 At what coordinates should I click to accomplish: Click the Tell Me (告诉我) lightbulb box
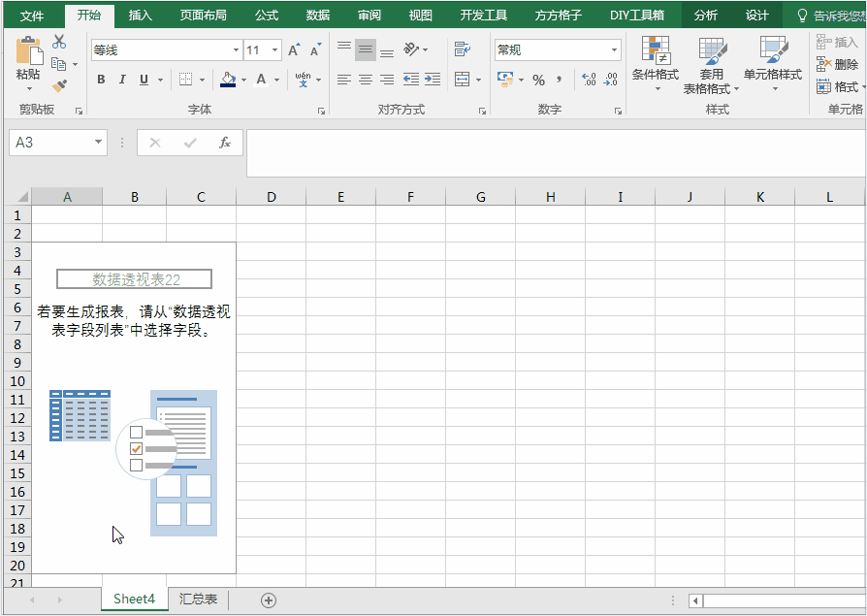point(831,16)
